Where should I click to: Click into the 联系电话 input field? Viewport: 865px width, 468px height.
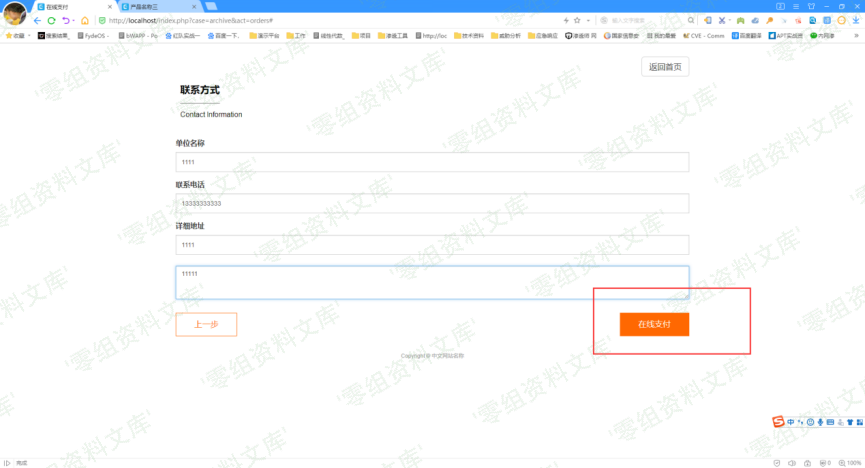(432, 203)
